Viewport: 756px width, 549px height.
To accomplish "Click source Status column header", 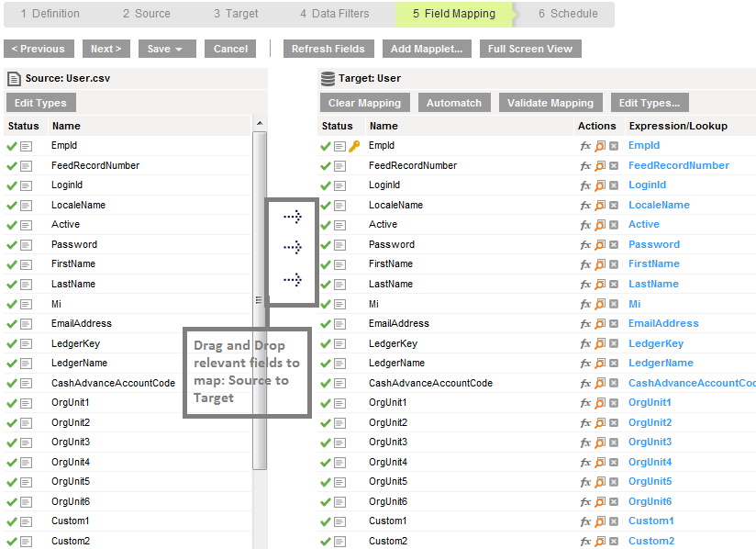I will (24, 126).
